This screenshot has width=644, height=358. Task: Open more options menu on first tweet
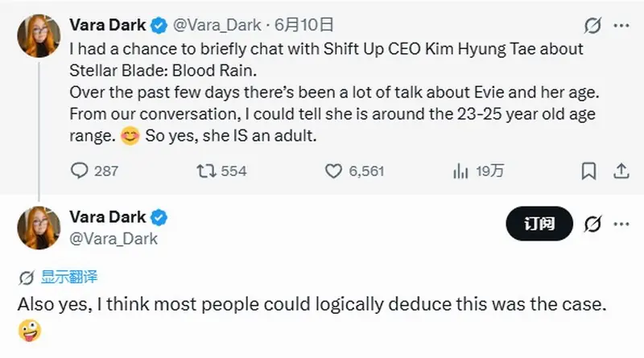[621, 26]
